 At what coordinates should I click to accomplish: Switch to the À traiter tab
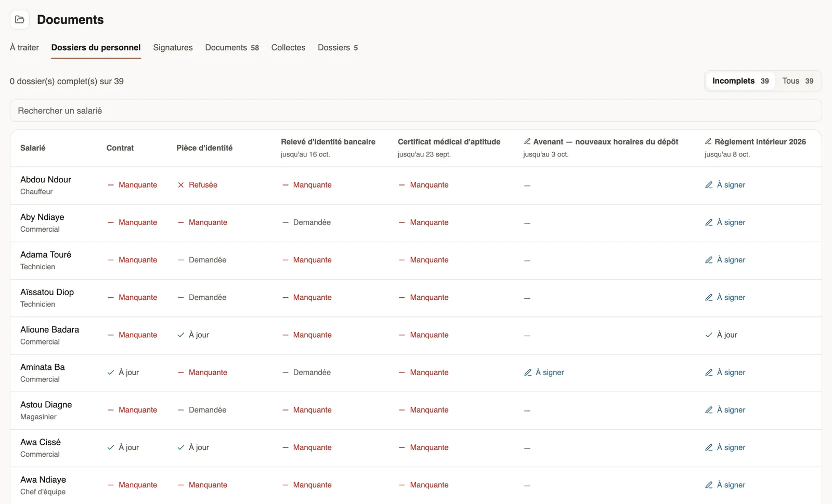(24, 47)
